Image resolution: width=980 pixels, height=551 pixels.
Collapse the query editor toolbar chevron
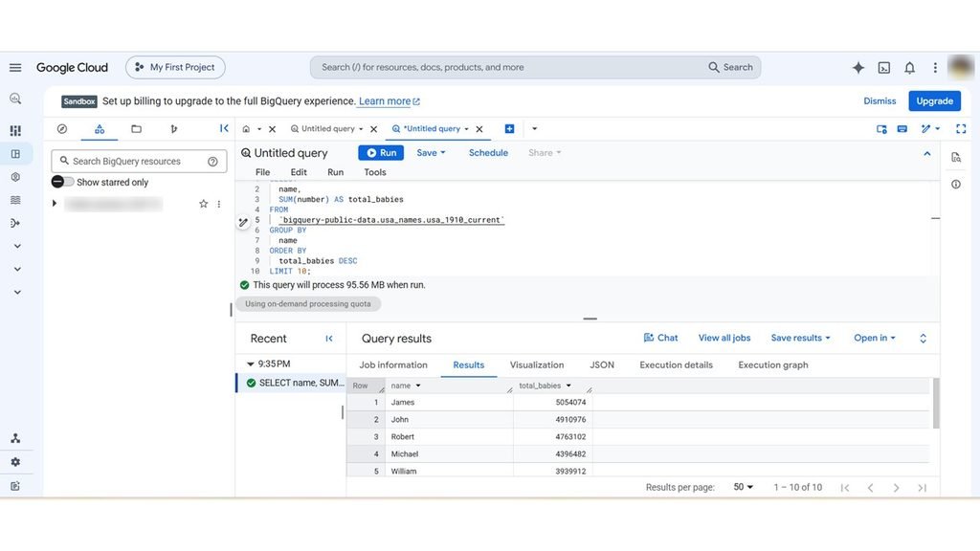(x=926, y=153)
